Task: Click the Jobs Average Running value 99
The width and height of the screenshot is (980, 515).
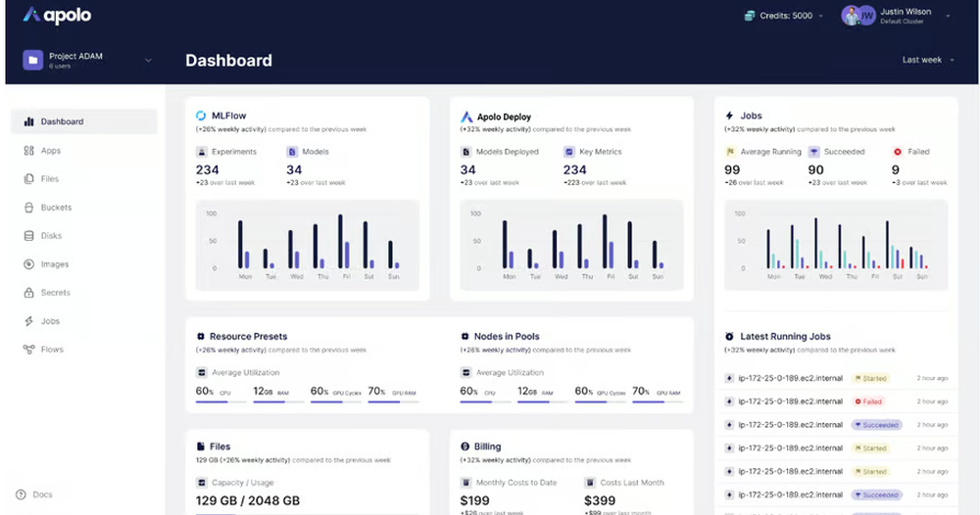Action: (732, 169)
